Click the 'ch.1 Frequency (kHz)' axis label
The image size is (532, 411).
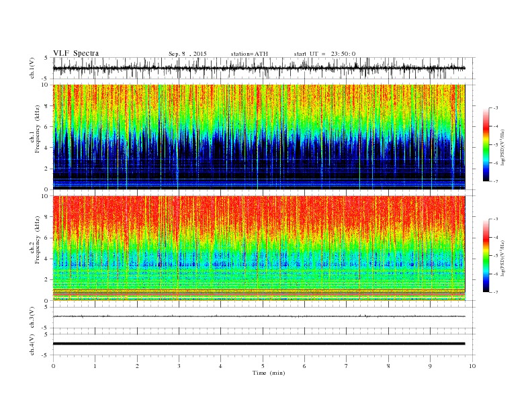35,129
